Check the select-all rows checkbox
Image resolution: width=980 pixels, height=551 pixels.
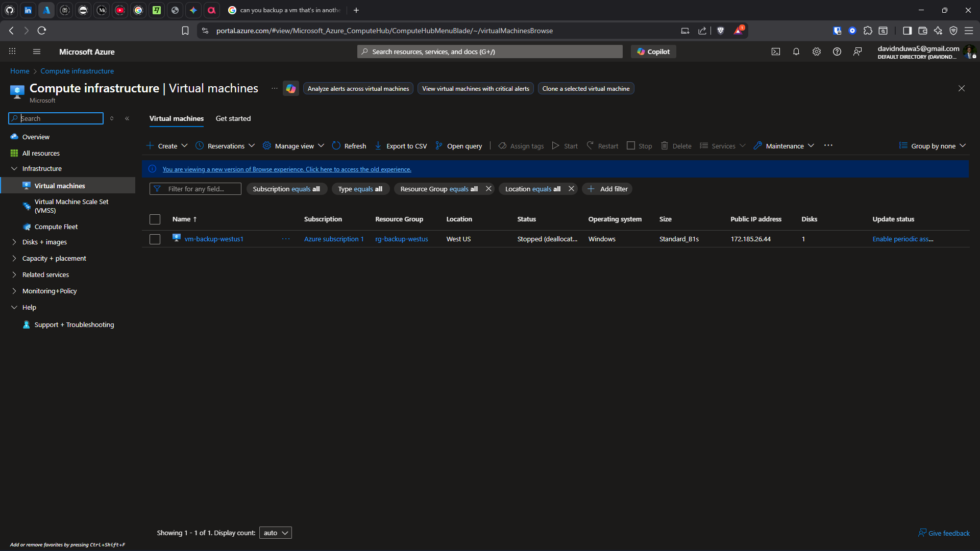(x=155, y=219)
